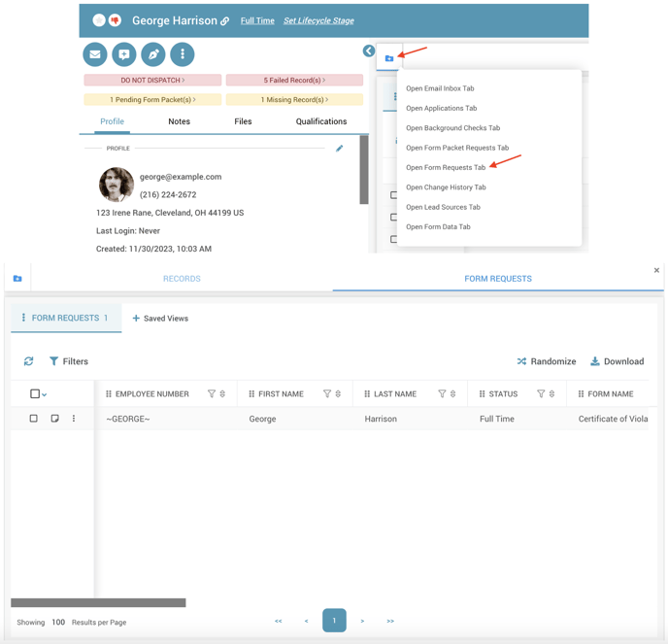Switch to the Profile tab
The width and height of the screenshot is (668, 644).
[x=112, y=121]
